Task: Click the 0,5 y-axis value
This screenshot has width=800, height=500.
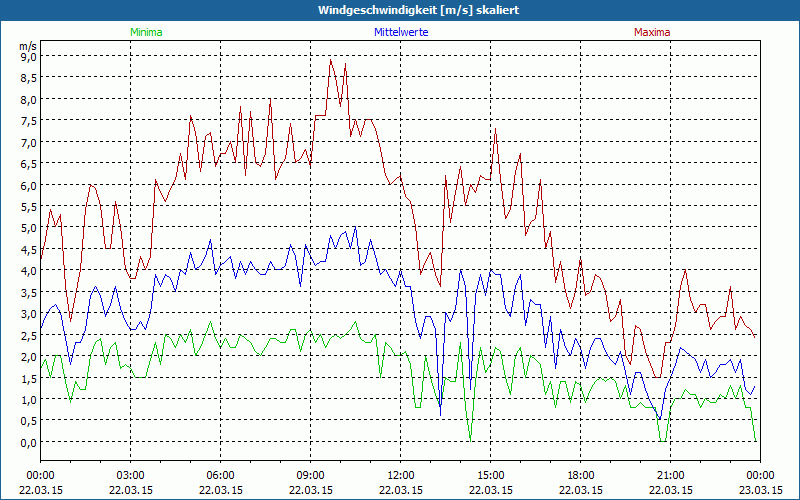Action: pos(29,421)
